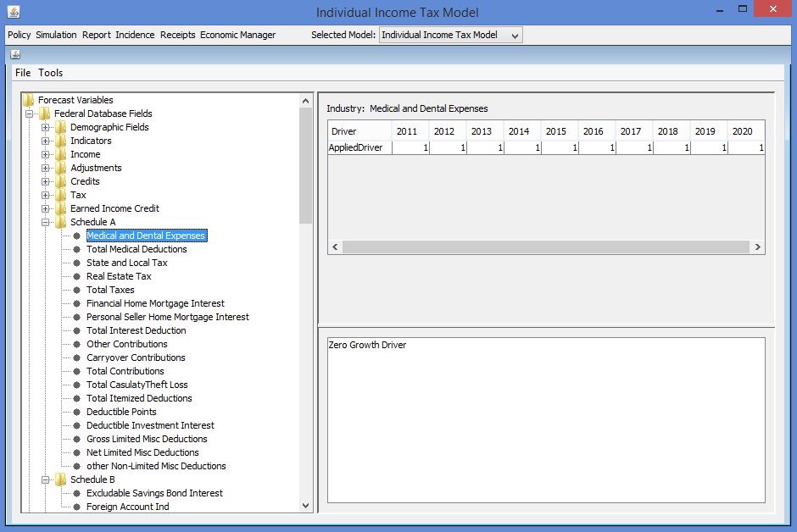This screenshot has width=797, height=532.
Task: Select Other Contributions item
Action: point(126,344)
